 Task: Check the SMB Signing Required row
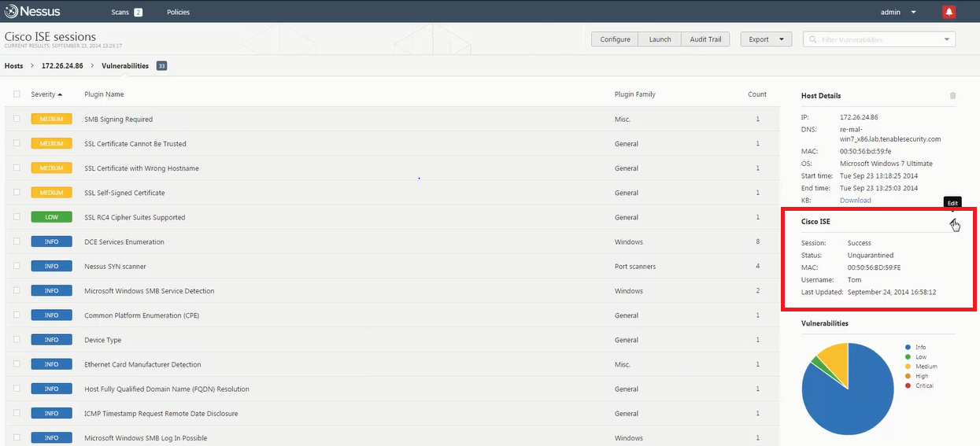[17, 119]
